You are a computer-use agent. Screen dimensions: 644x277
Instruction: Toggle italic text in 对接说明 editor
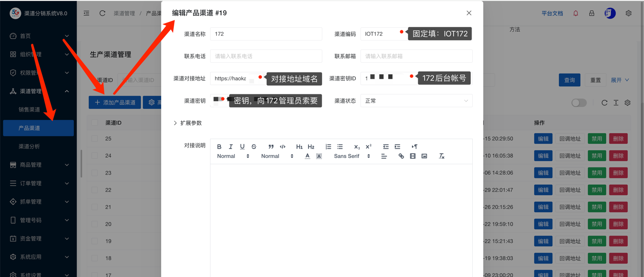(231, 146)
